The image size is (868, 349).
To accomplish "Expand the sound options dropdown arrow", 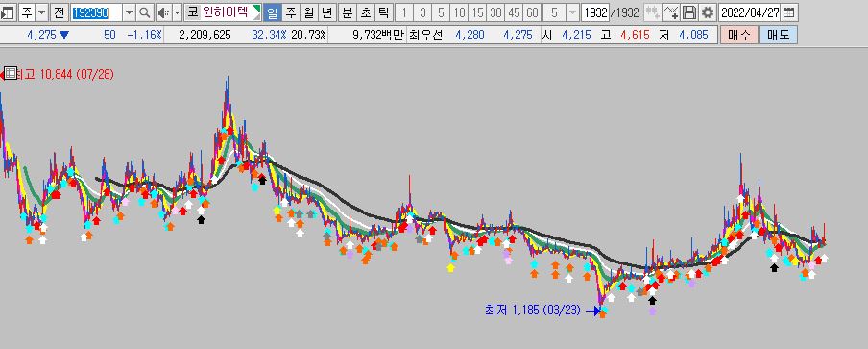I will 177,12.
